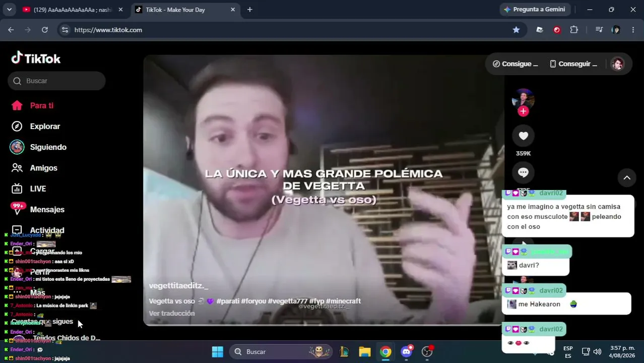The image size is (644, 363).
Task: Click Pregunta a Gemini button
Action: tap(535, 10)
